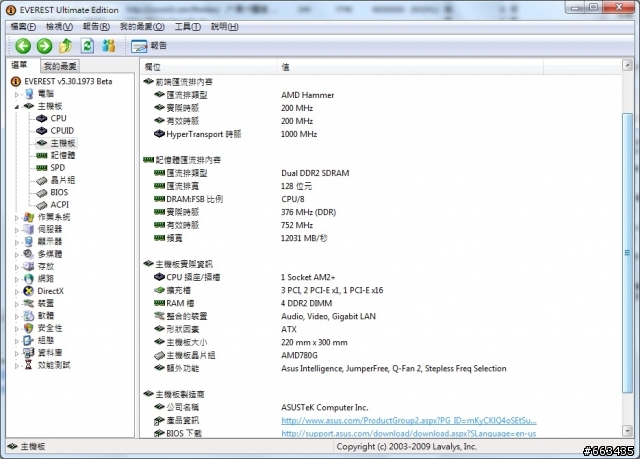
Task: Open the support.asus.com BIOS download link
Action: (x=409, y=433)
